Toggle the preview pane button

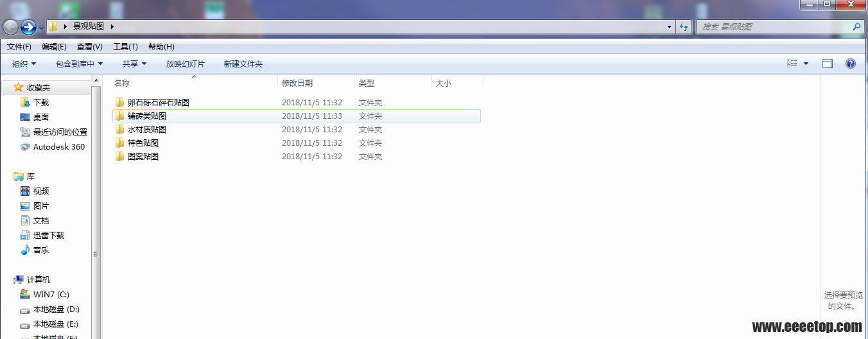pos(828,64)
